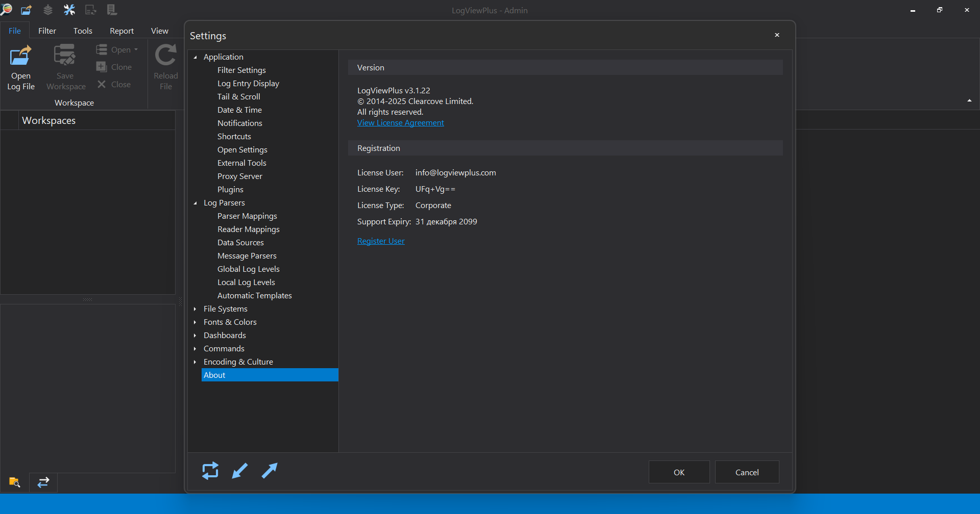Click the import settings down-left arrow icon

(240, 471)
